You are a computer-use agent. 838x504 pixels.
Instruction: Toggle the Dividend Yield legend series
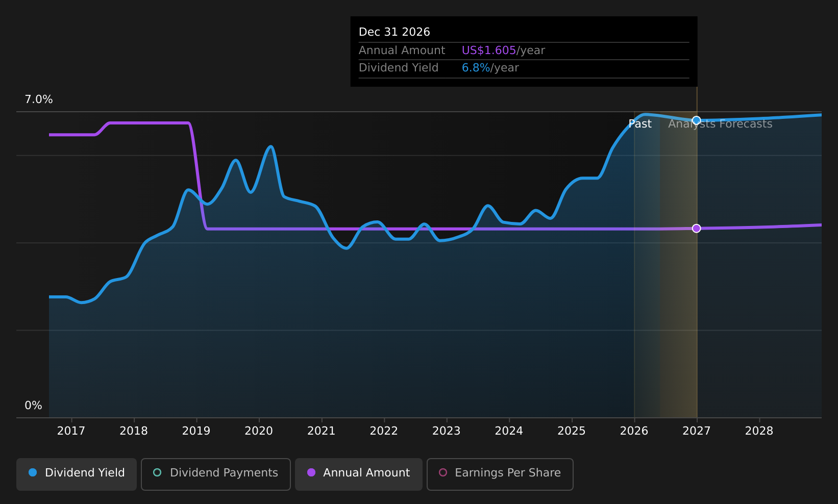click(x=77, y=474)
